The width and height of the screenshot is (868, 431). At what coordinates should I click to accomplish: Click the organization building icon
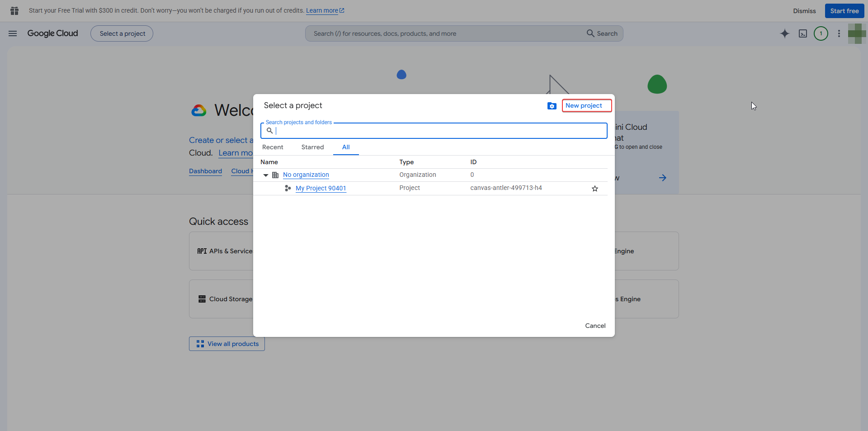pos(275,175)
